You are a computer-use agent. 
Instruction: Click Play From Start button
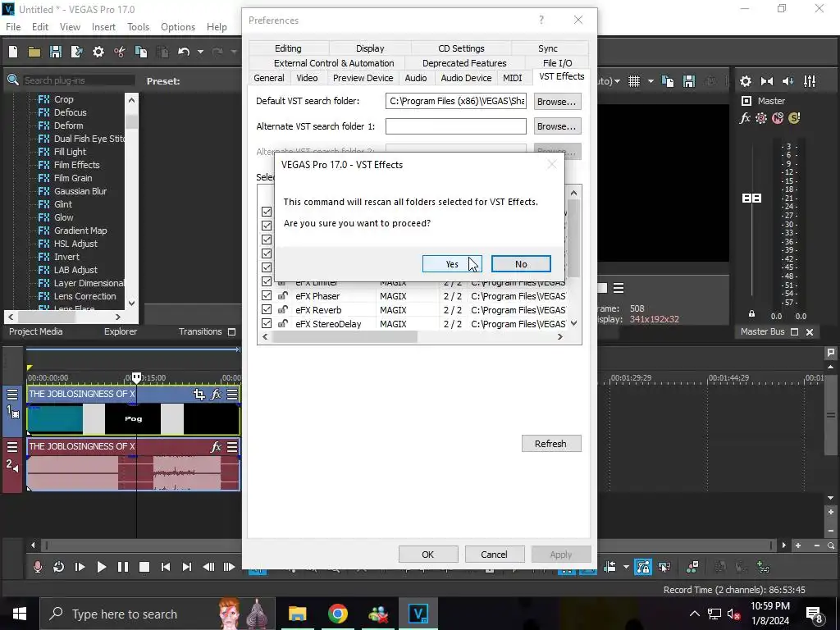point(80,567)
